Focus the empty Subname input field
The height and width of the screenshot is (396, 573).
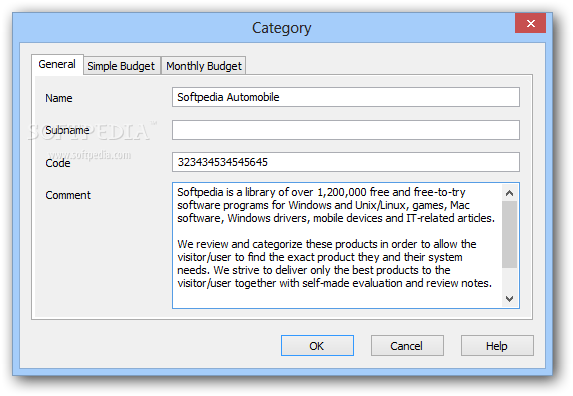(346, 130)
